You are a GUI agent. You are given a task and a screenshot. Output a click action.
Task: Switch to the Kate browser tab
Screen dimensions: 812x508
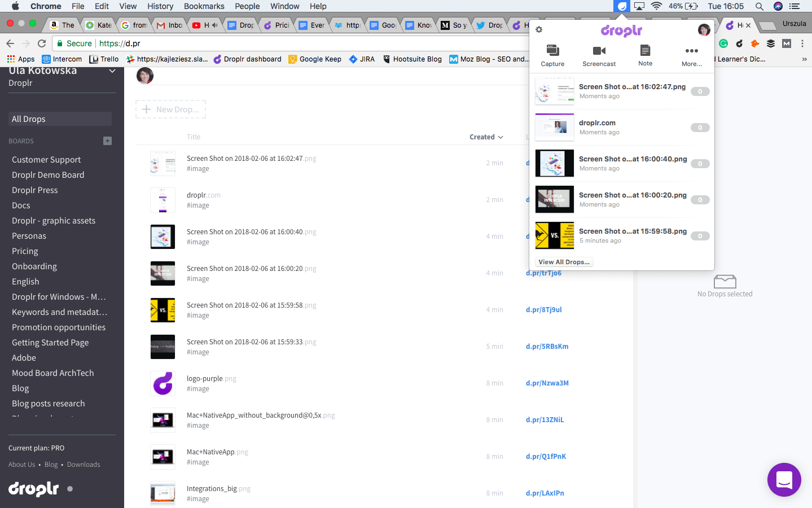(x=98, y=25)
